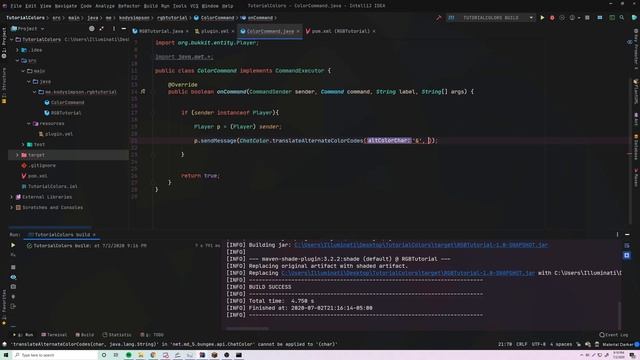Rerun build with the Run panel play icon
Image resolution: width=640 pixels, height=360 pixels.
[13, 245]
